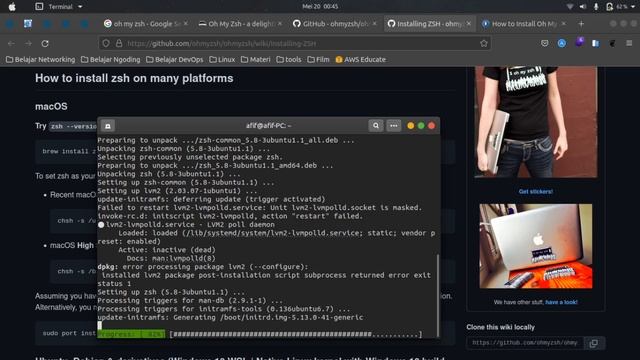This screenshot has width=640, height=360.
Task: Click the Wi-Fi status icon in the top bar
Action: coord(570,7)
